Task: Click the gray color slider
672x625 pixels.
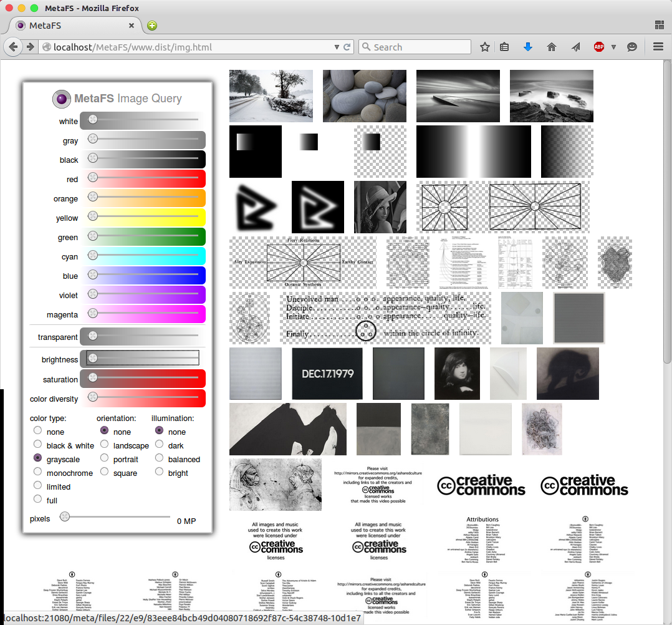Action: (x=143, y=139)
